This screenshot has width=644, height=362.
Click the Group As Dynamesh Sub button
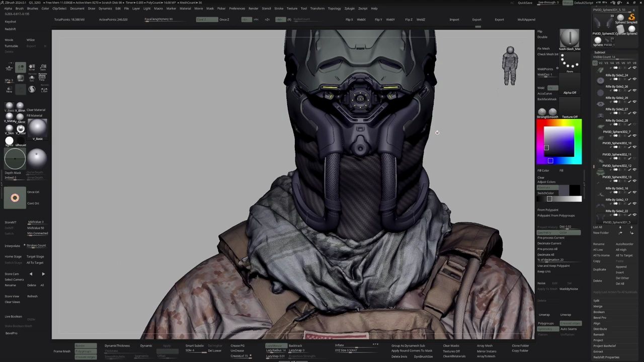click(408, 345)
